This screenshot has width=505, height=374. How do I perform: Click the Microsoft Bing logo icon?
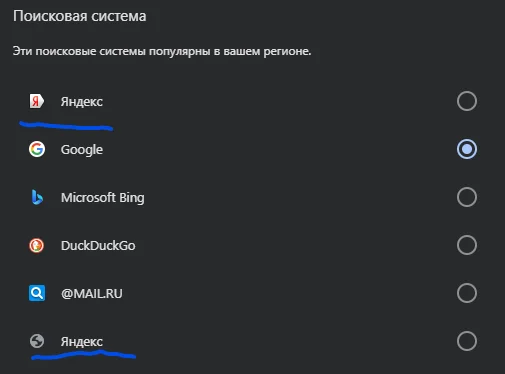click(x=37, y=197)
